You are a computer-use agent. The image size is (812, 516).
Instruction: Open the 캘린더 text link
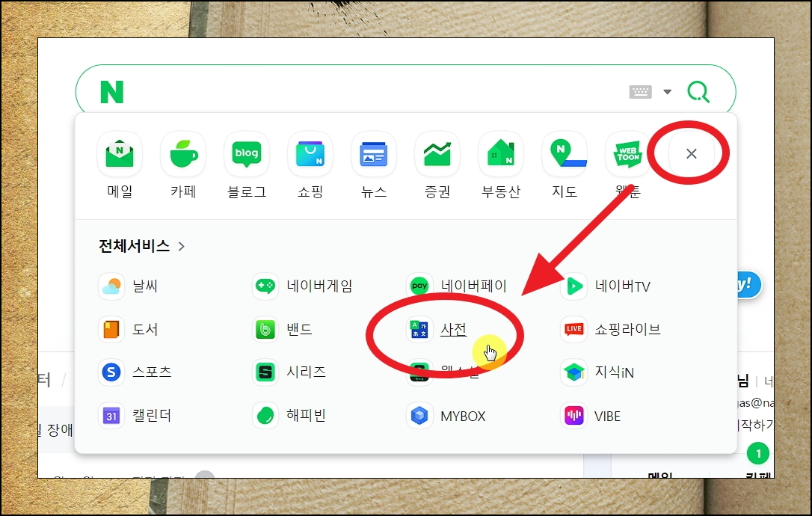coord(152,416)
